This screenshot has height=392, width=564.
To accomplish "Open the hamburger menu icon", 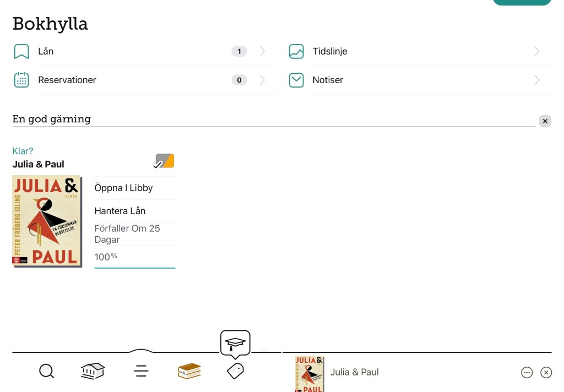I will (141, 372).
